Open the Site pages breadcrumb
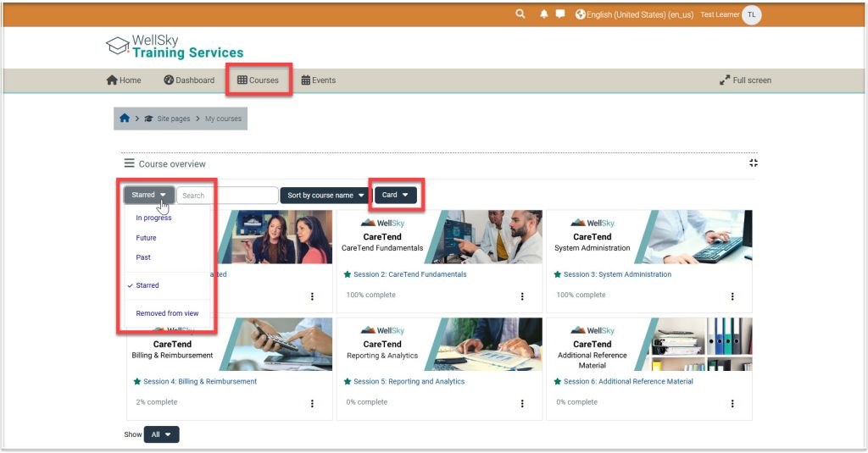The image size is (868, 453). 173,119
